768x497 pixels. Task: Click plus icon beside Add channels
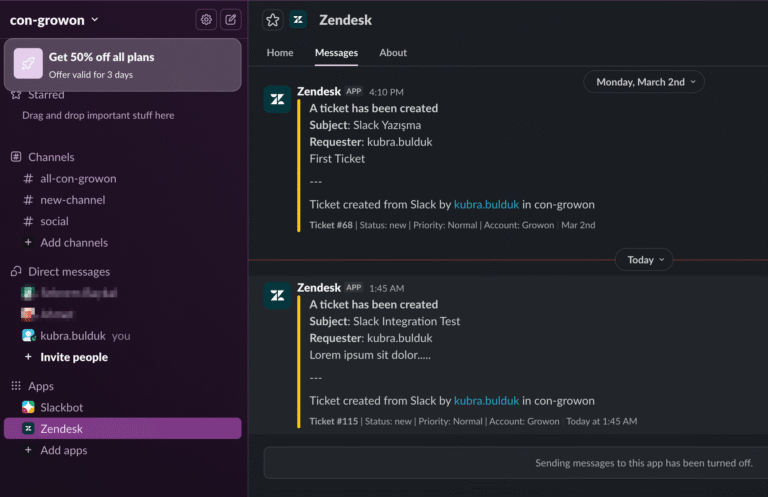pos(28,242)
